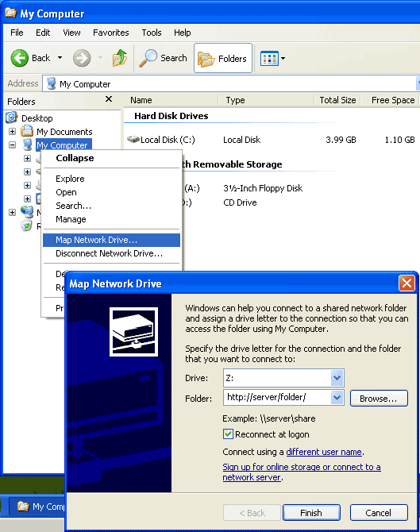Toggle the Folders pane toolbar button
420x532 pixels.
click(223, 58)
